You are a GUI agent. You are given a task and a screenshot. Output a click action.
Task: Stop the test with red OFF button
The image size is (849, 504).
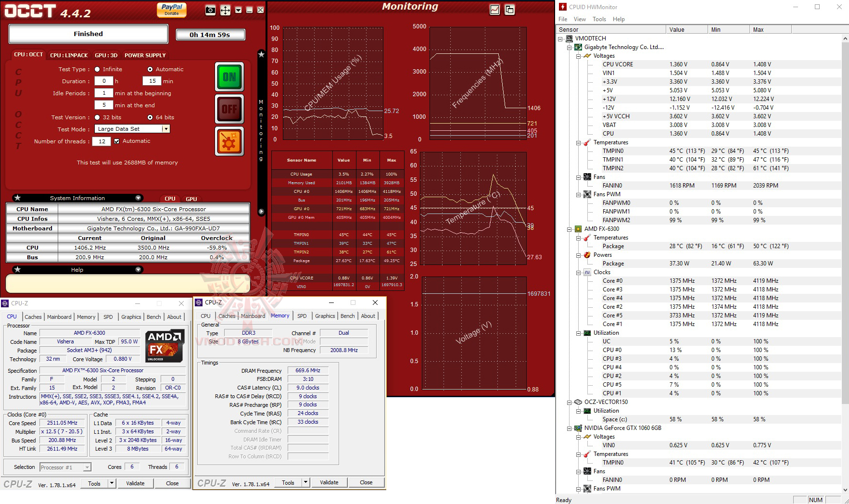[x=229, y=109]
